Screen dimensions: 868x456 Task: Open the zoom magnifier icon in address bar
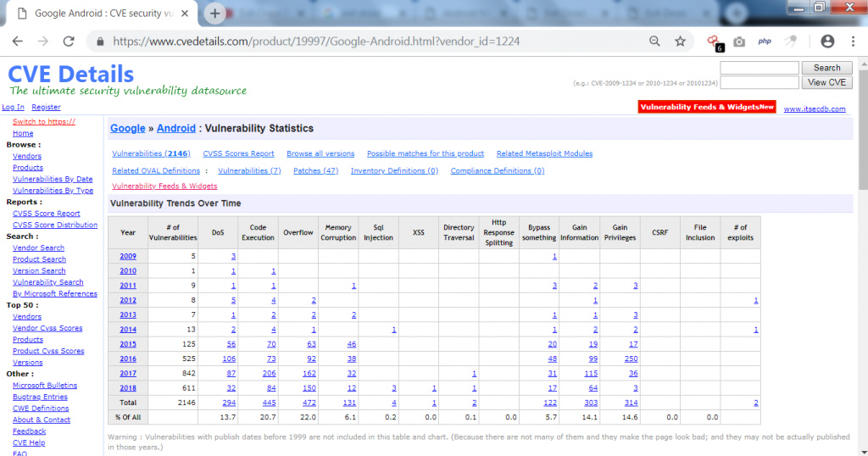click(x=654, y=42)
